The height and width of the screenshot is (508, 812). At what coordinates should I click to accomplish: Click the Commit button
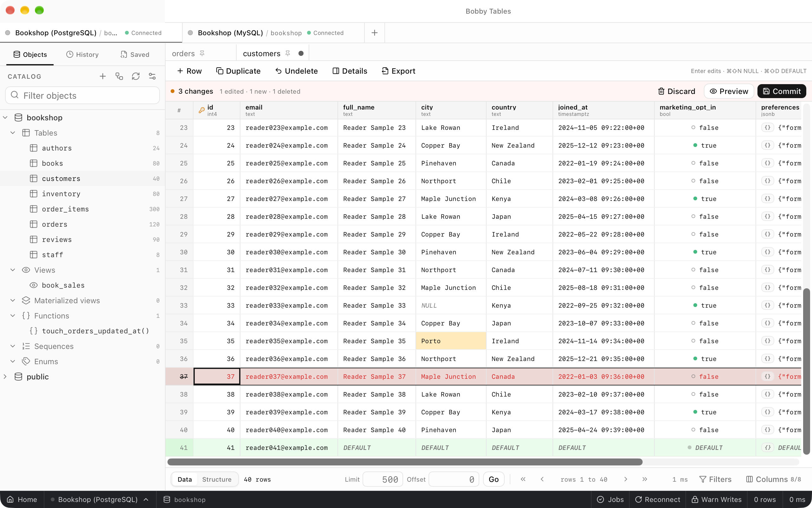(782, 91)
